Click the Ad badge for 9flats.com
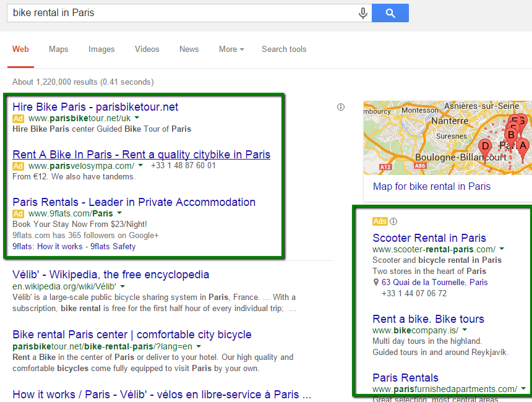Screen dimensions: 532x402 pos(18,214)
